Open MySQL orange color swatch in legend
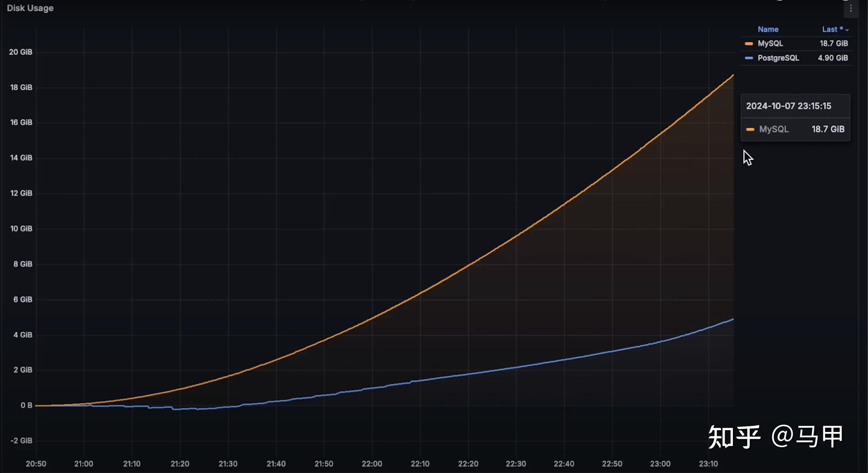 point(749,44)
